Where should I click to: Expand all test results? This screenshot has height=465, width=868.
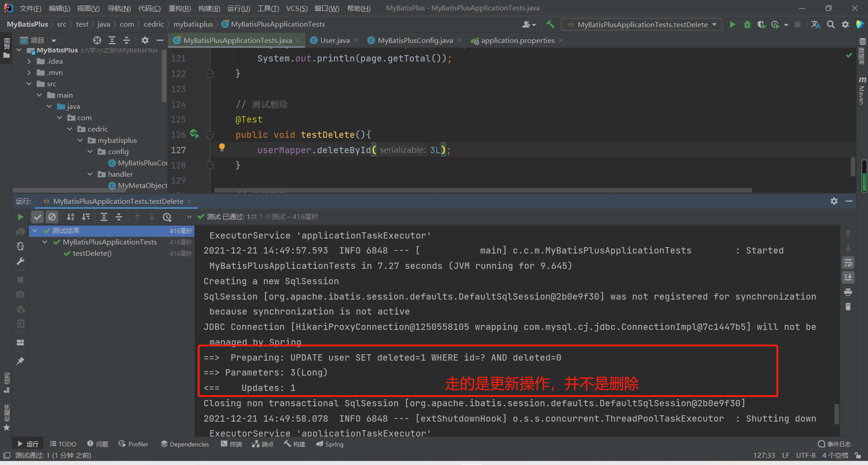pos(104,217)
